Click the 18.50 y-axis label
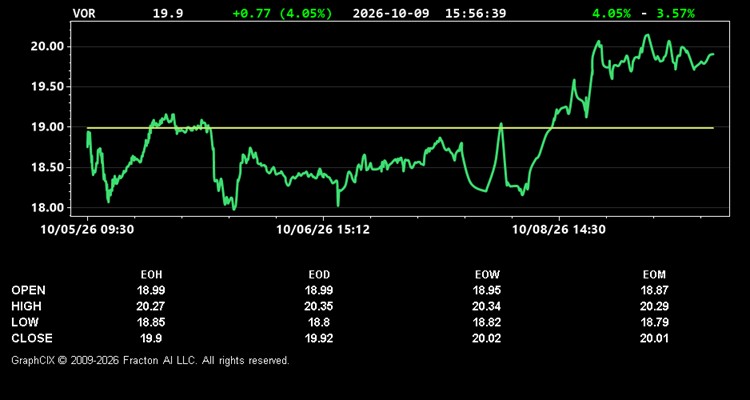The width and height of the screenshot is (750, 400). pyautogui.click(x=46, y=167)
